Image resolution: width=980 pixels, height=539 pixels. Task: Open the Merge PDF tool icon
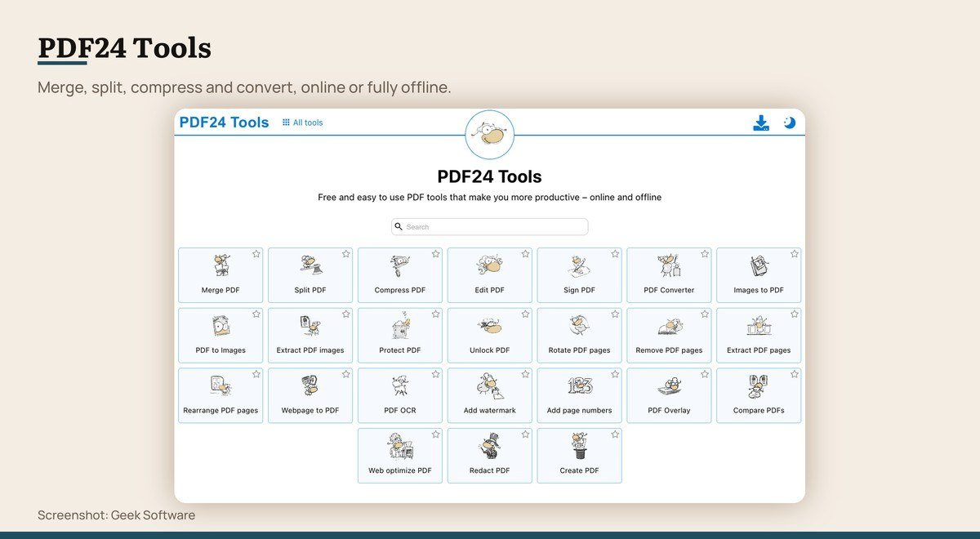(x=220, y=266)
